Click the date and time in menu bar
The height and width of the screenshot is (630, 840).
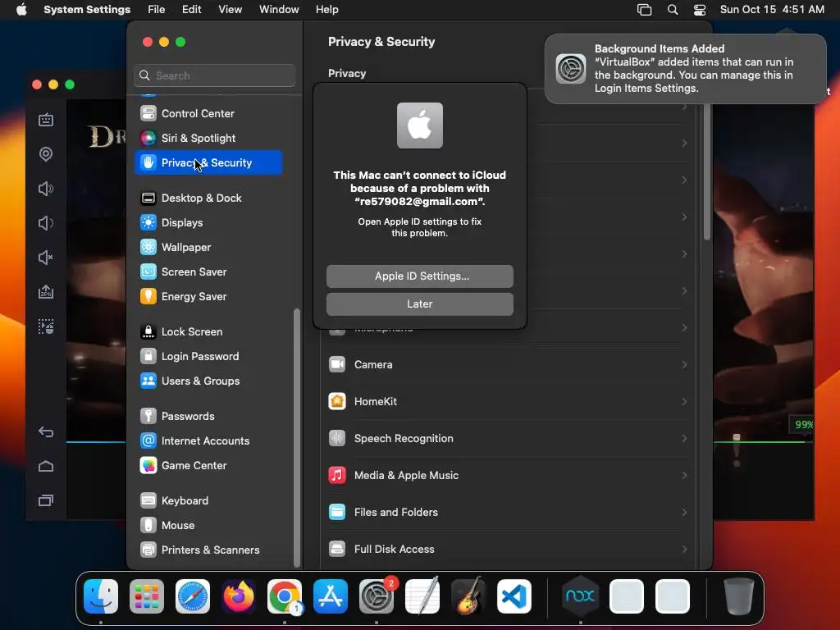pos(772,10)
